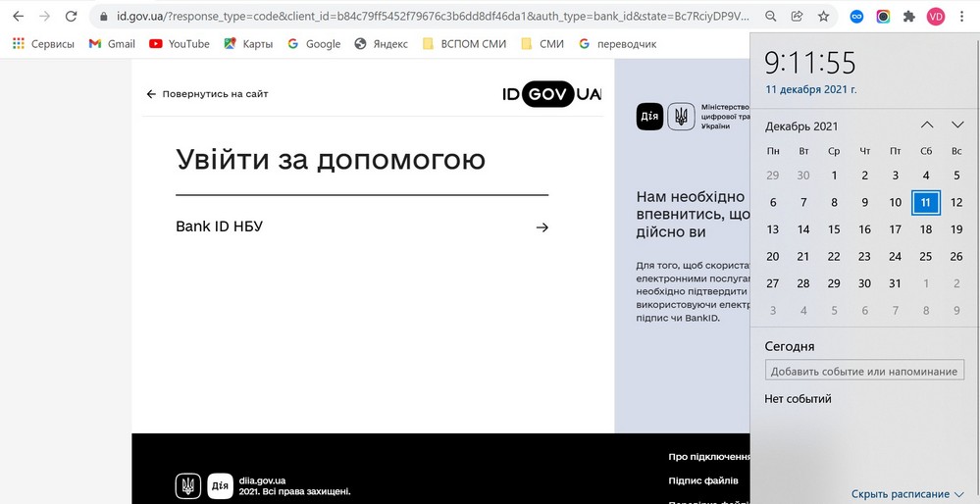
Task: Open the zoom magnifier icon in address bar
Action: click(x=771, y=17)
